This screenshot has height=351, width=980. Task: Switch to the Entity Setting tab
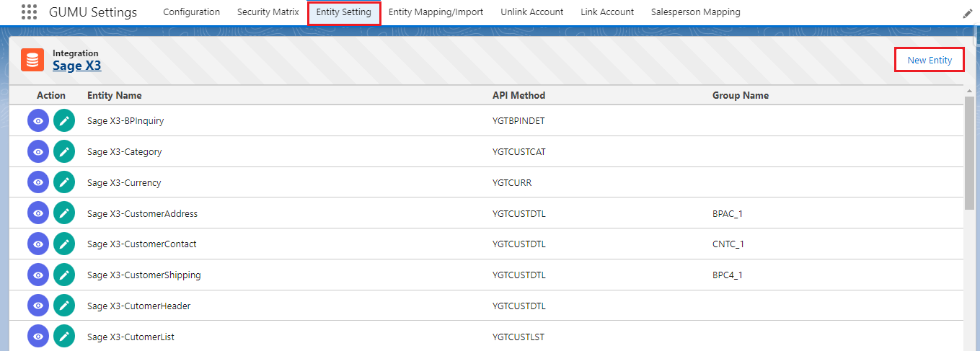coord(344,12)
